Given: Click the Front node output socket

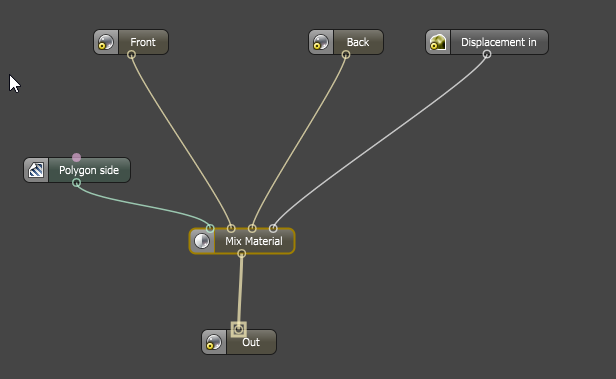Looking at the screenshot, I should pos(132,55).
